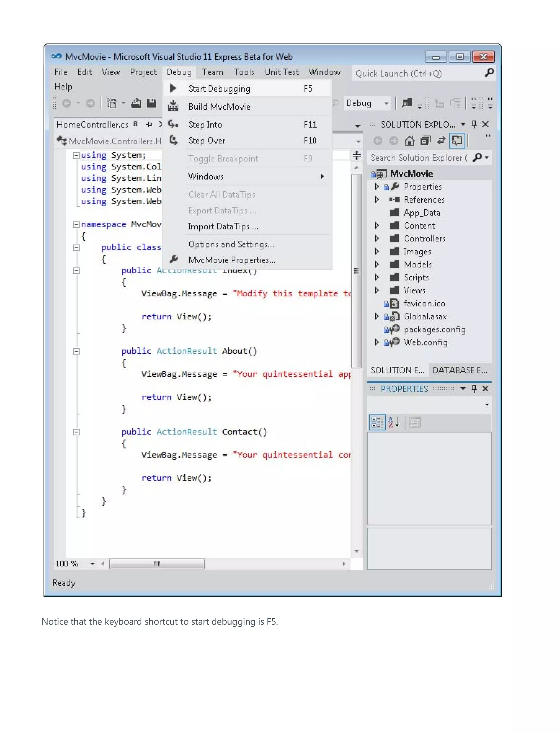560x733 pixels.
Task: Close the Properties panel
Action: click(485, 388)
